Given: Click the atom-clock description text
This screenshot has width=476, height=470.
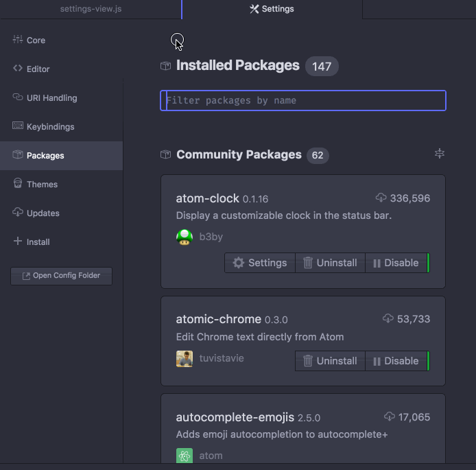Looking at the screenshot, I should 284,215.
